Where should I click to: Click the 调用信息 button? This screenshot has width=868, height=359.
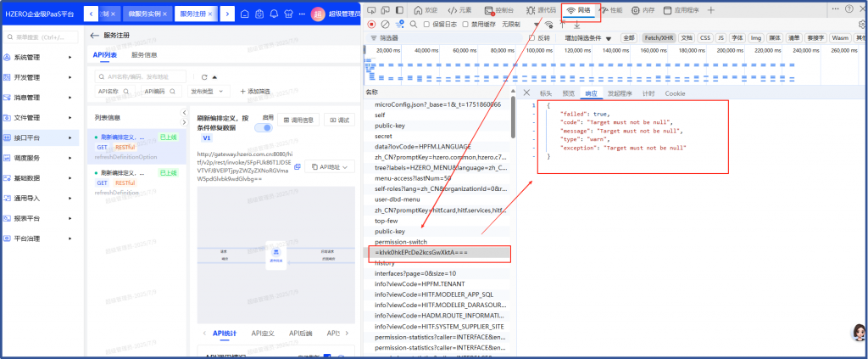click(x=298, y=121)
